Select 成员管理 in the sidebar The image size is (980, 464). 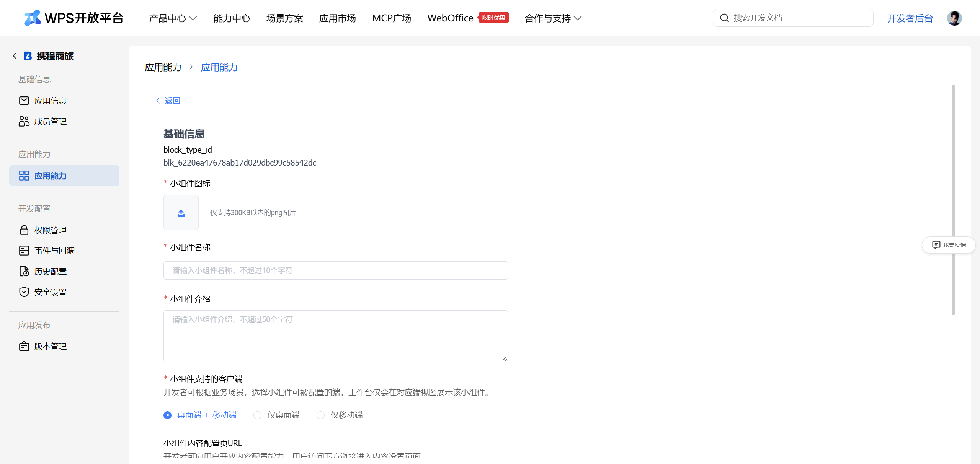pyautogui.click(x=50, y=121)
